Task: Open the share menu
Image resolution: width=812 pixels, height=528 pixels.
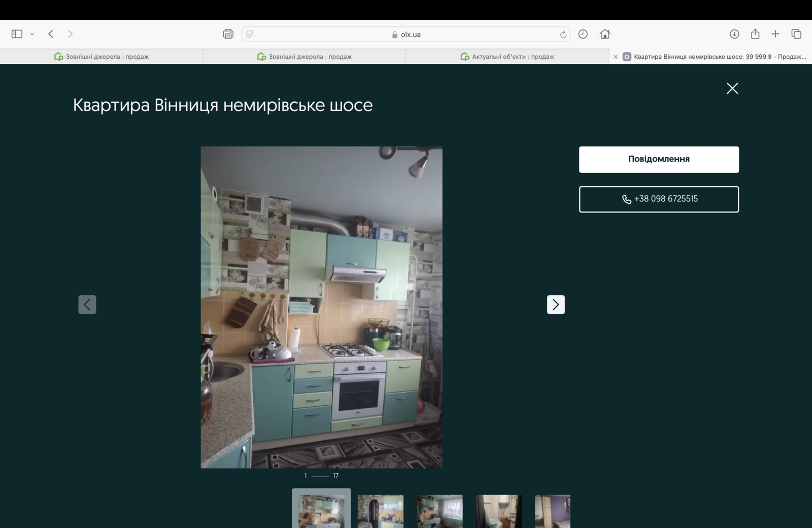Action: click(x=755, y=34)
